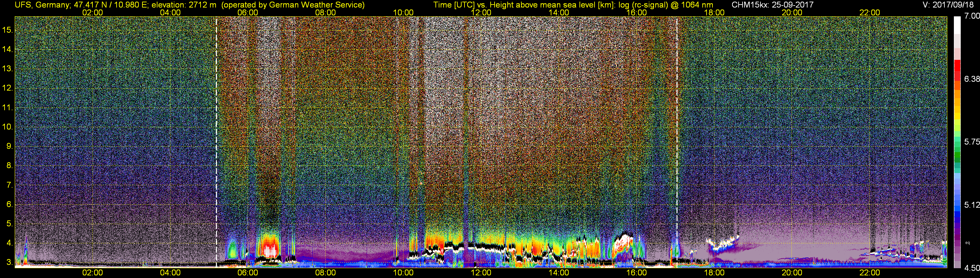980x278 pixels.
Task: Click the height axis label '6.'
Action: click(9, 204)
